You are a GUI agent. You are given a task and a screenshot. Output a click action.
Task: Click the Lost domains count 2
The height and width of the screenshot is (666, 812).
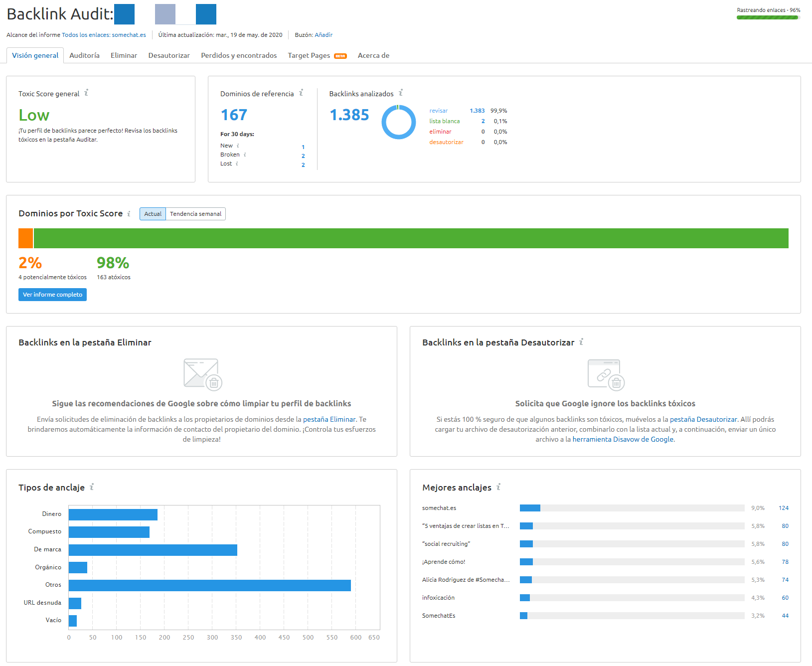coord(303,165)
